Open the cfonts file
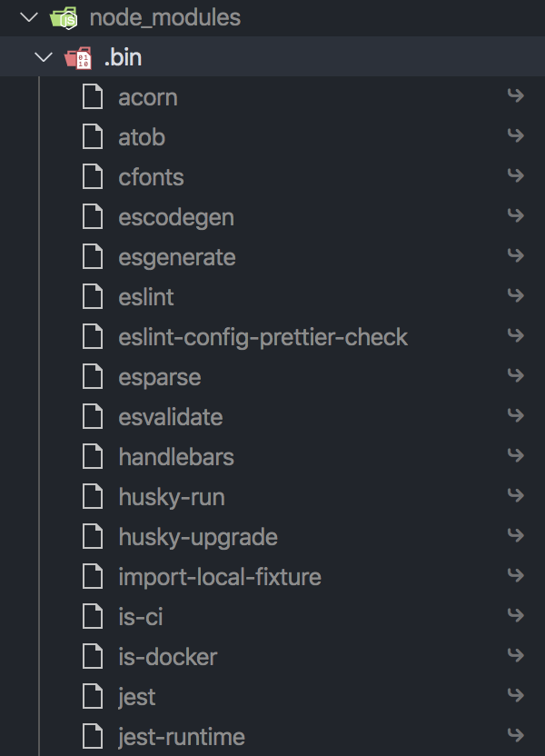 (x=272, y=177)
